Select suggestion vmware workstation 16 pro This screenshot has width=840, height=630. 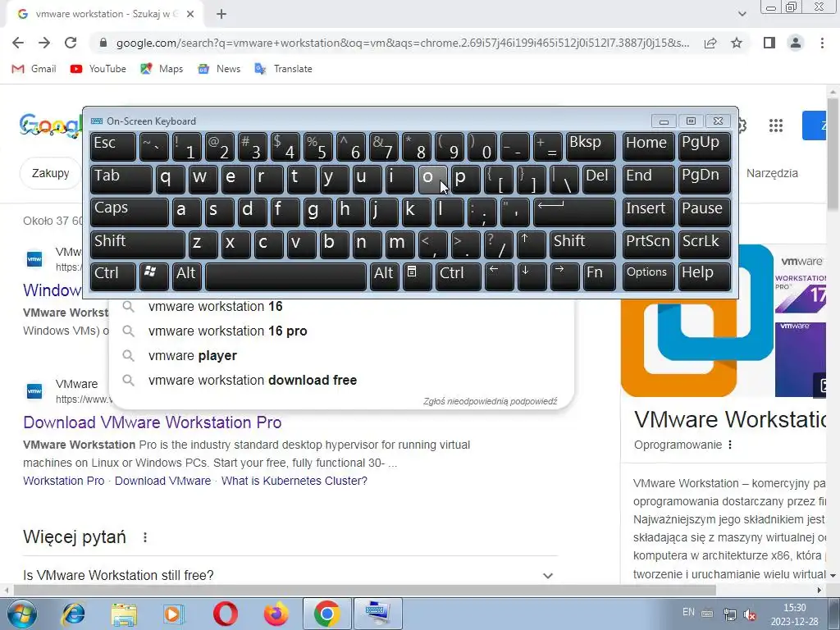click(341, 331)
